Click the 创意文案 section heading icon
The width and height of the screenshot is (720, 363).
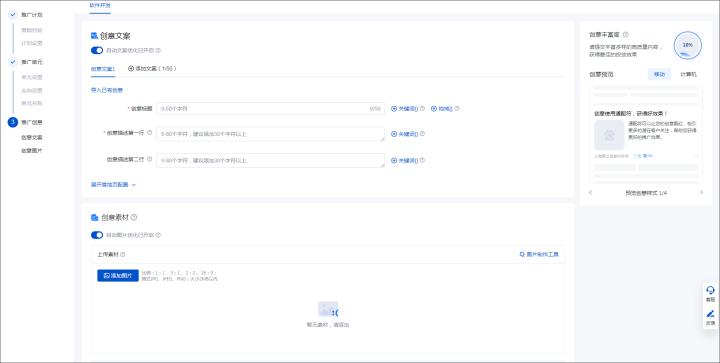point(94,36)
